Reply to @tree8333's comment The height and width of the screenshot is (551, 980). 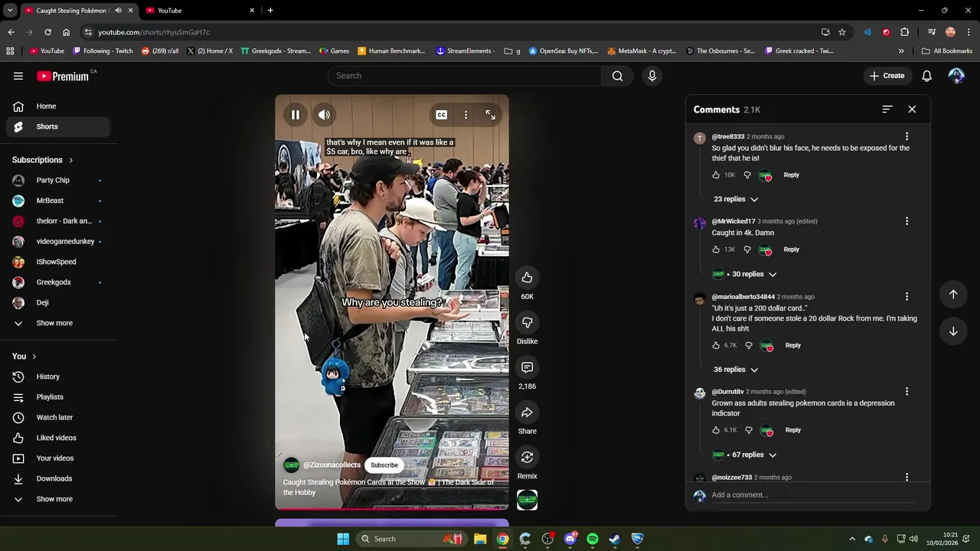(x=791, y=175)
